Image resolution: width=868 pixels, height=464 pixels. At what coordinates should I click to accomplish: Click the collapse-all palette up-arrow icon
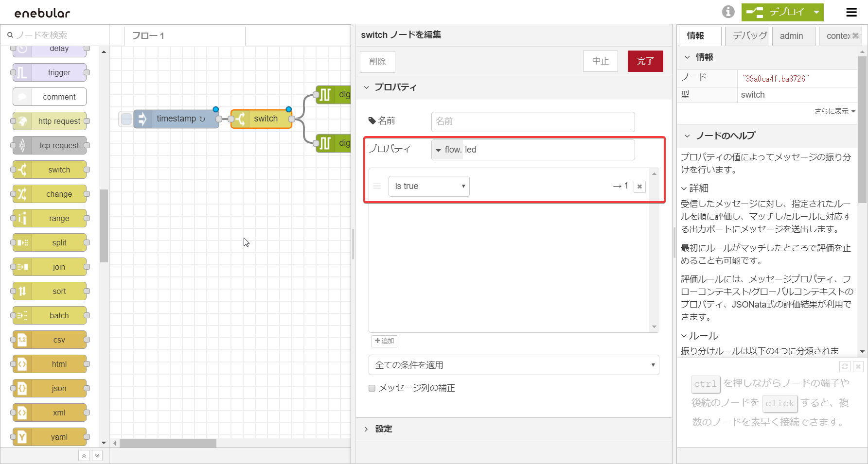pyautogui.click(x=84, y=456)
